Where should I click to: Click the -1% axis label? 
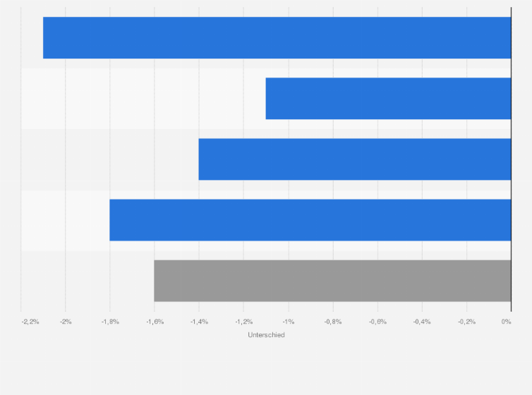(289, 322)
